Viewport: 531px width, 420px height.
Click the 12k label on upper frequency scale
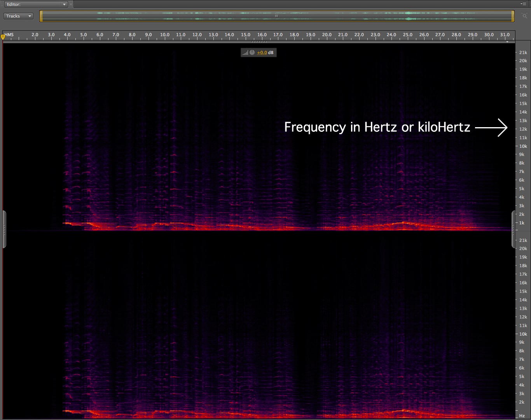(x=523, y=129)
